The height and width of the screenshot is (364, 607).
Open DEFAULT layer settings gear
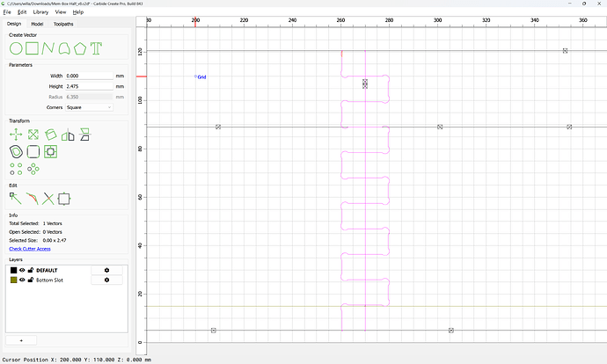(106, 271)
